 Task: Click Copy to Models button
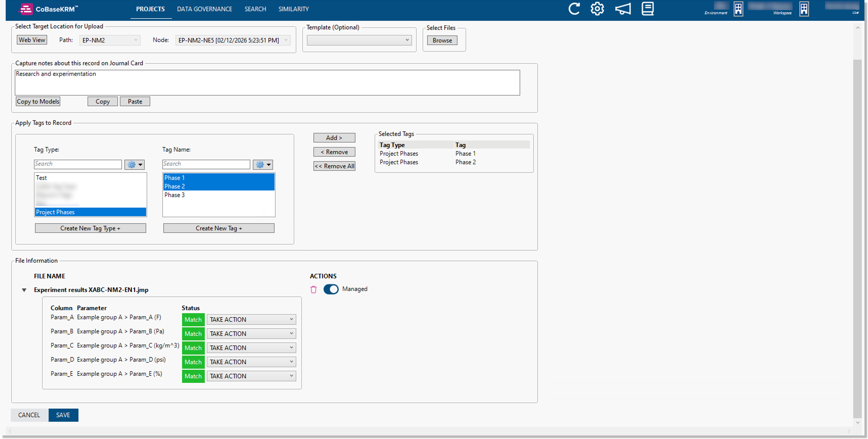[x=38, y=101]
